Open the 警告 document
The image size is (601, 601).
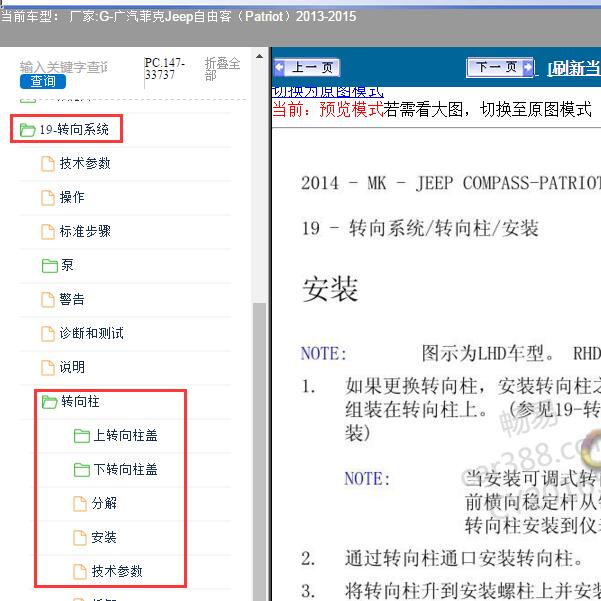(72, 299)
